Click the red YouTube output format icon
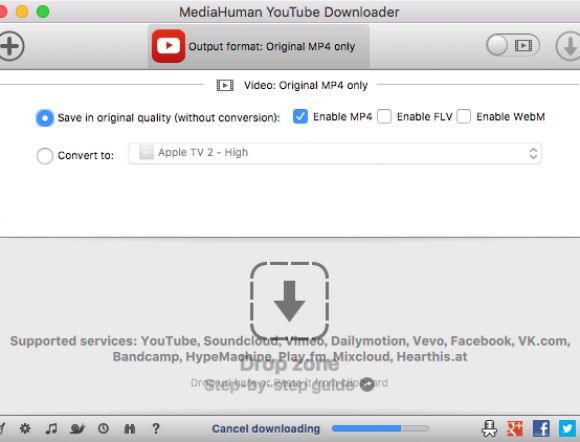This screenshot has width=580, height=442. (x=168, y=46)
